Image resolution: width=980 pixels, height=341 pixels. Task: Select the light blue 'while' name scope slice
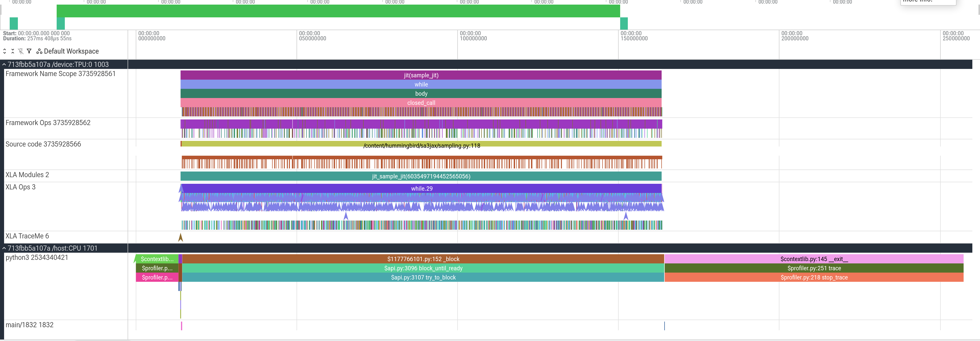421,84
